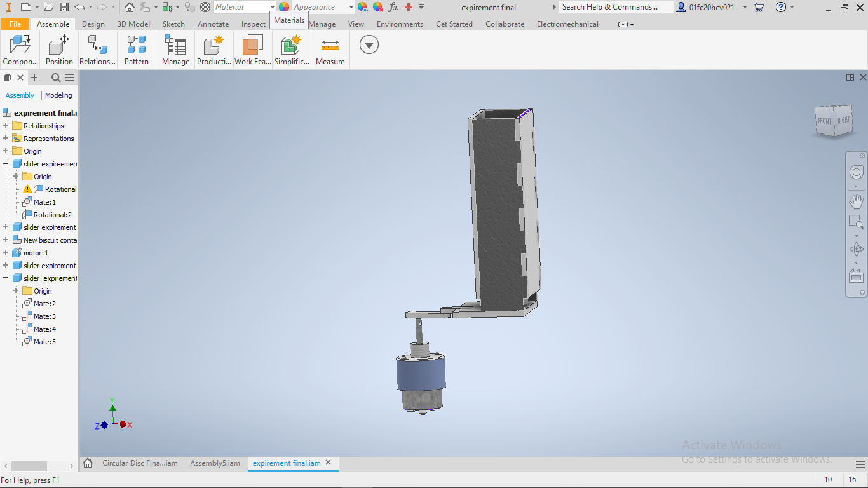
Task: Expand the motor:1 component node
Action: [6, 253]
